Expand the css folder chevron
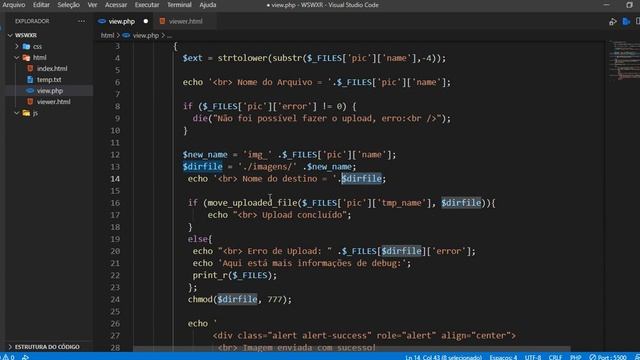 pyautogui.click(x=17, y=47)
